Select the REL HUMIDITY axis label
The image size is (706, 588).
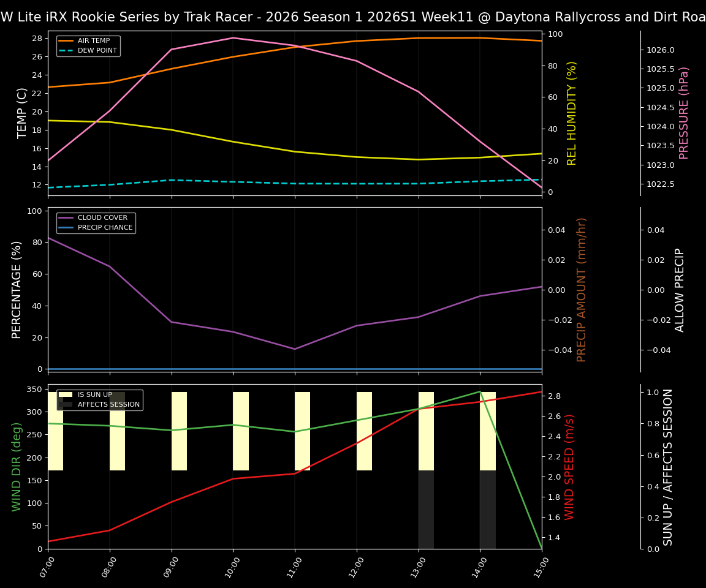coord(572,112)
